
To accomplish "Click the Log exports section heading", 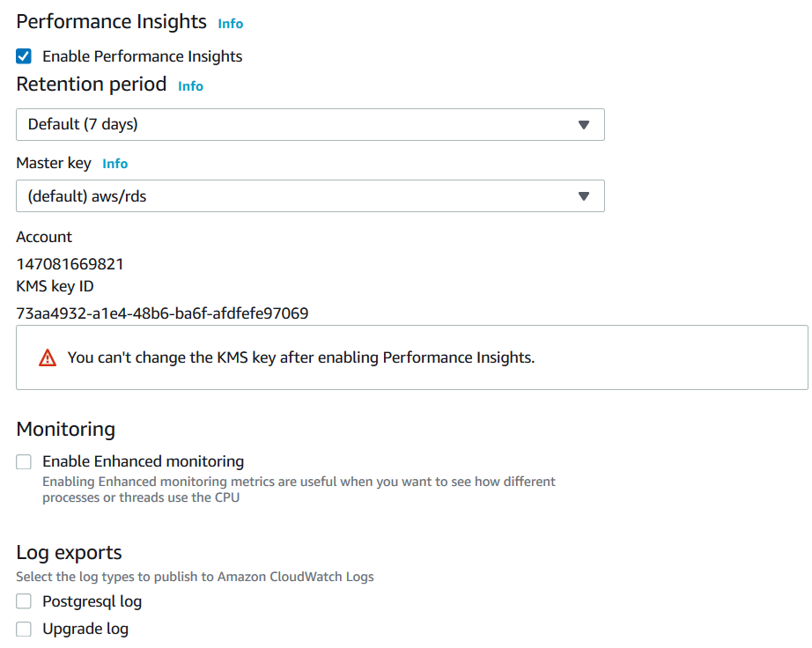I will (x=69, y=552).
